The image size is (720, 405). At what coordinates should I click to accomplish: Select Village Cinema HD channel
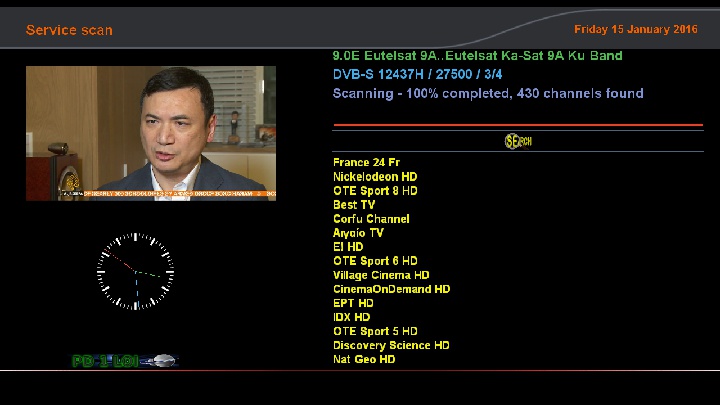pyautogui.click(x=381, y=275)
